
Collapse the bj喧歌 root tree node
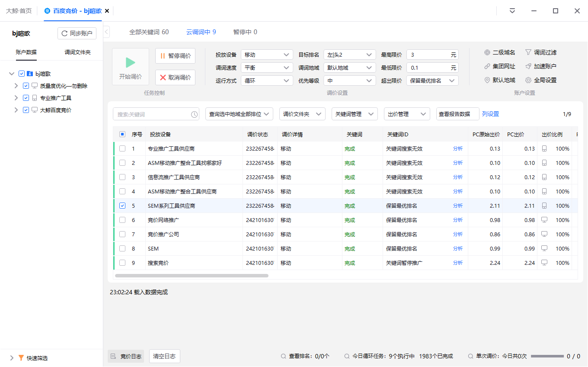point(12,74)
